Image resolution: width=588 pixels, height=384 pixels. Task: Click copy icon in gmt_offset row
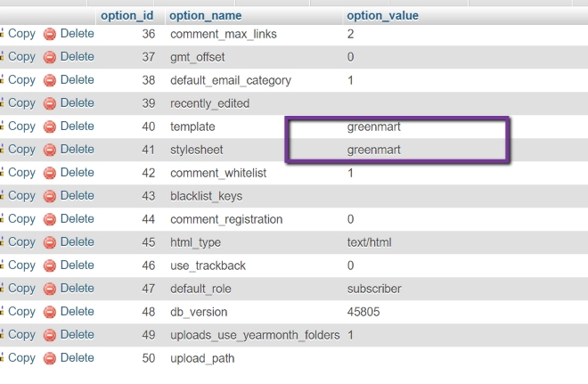point(2,57)
